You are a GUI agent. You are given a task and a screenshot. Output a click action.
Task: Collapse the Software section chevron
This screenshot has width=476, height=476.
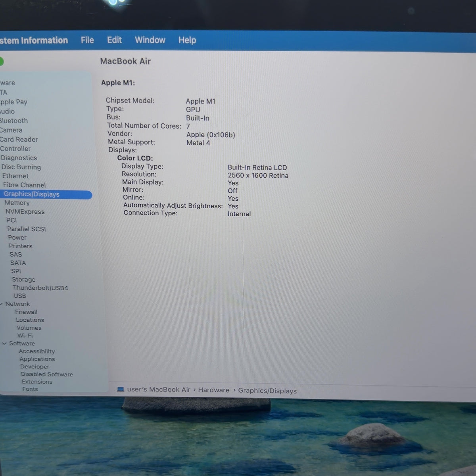coord(4,344)
